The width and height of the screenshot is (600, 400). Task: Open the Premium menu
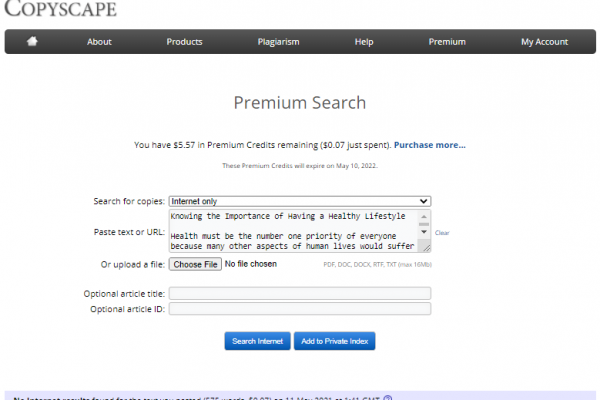tap(447, 42)
